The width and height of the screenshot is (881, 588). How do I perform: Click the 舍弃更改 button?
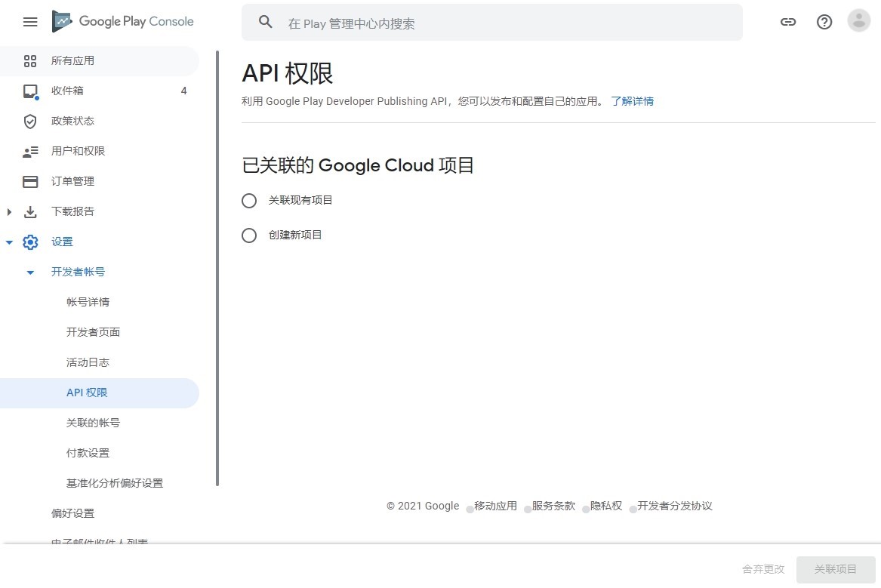tap(763, 569)
